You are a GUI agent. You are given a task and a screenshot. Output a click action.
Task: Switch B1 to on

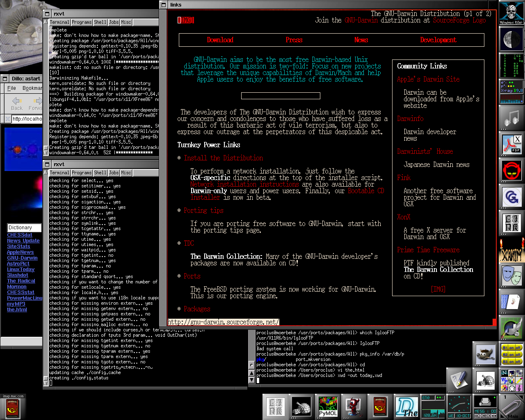coord(512,348)
